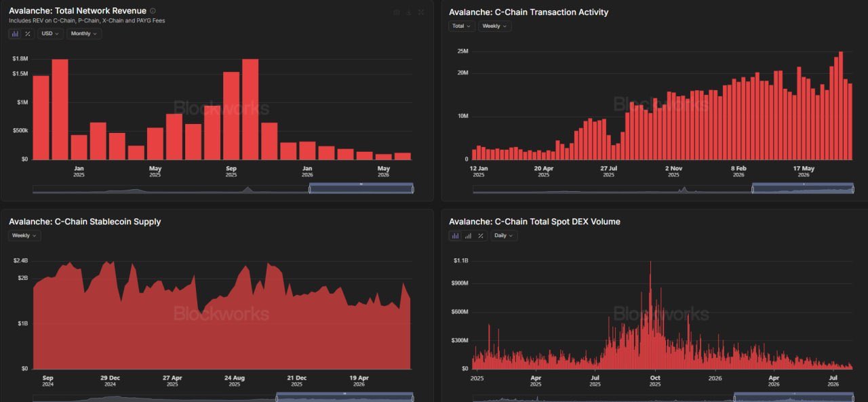Click the range slider window under Network Revenue chart
This screenshot has height=402, width=868.
pyautogui.click(x=361, y=188)
